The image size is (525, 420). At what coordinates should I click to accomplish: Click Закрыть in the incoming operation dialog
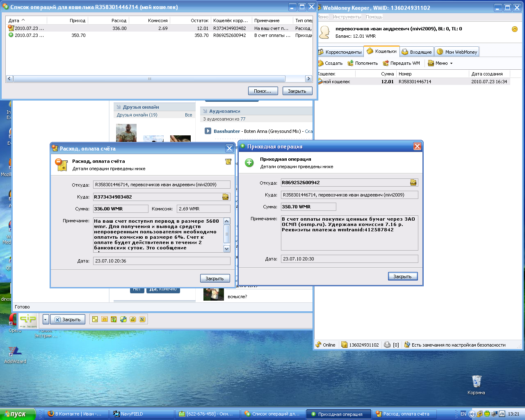pyautogui.click(x=403, y=276)
